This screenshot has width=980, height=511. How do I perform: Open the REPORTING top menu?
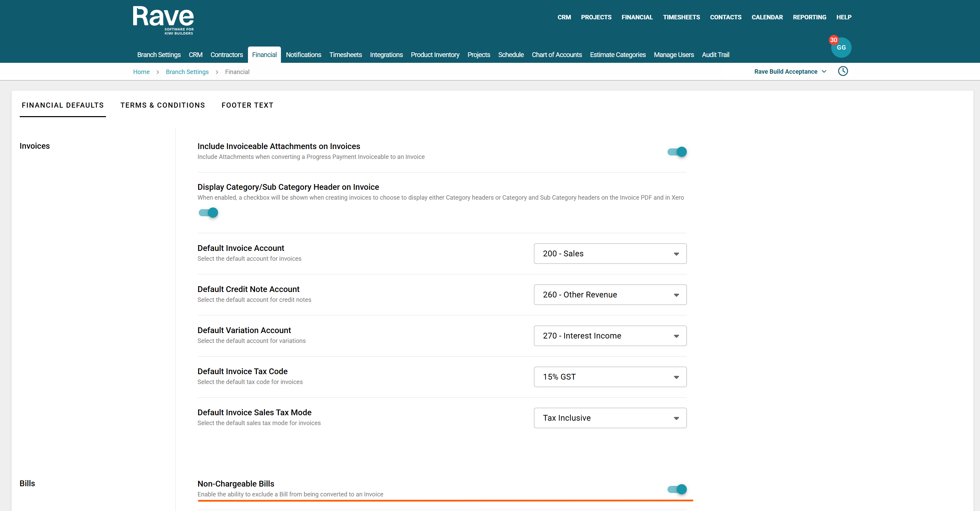point(809,17)
